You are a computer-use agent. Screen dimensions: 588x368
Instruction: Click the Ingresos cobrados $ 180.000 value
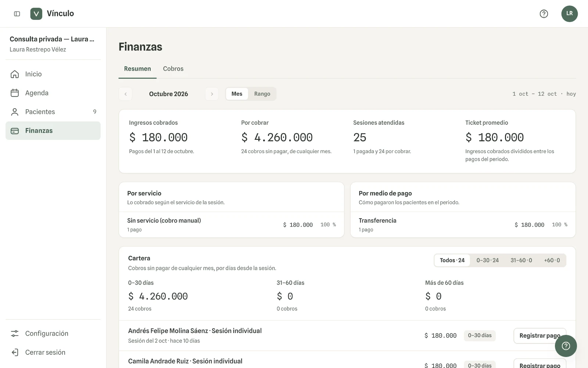[158, 137]
